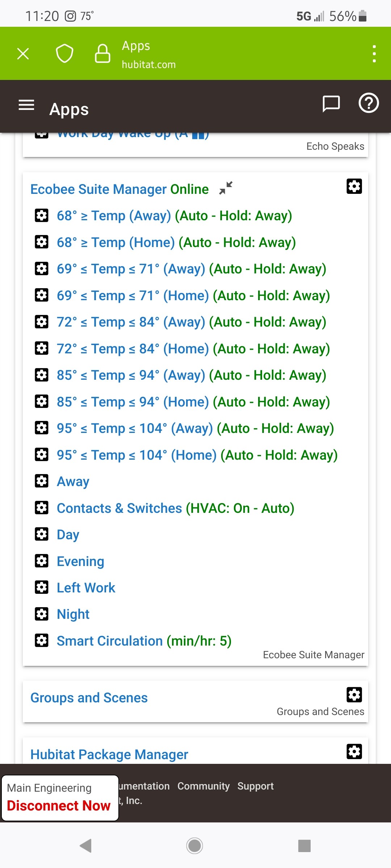Open the hamburger navigation menu
This screenshot has height=868, width=391.
26,105
